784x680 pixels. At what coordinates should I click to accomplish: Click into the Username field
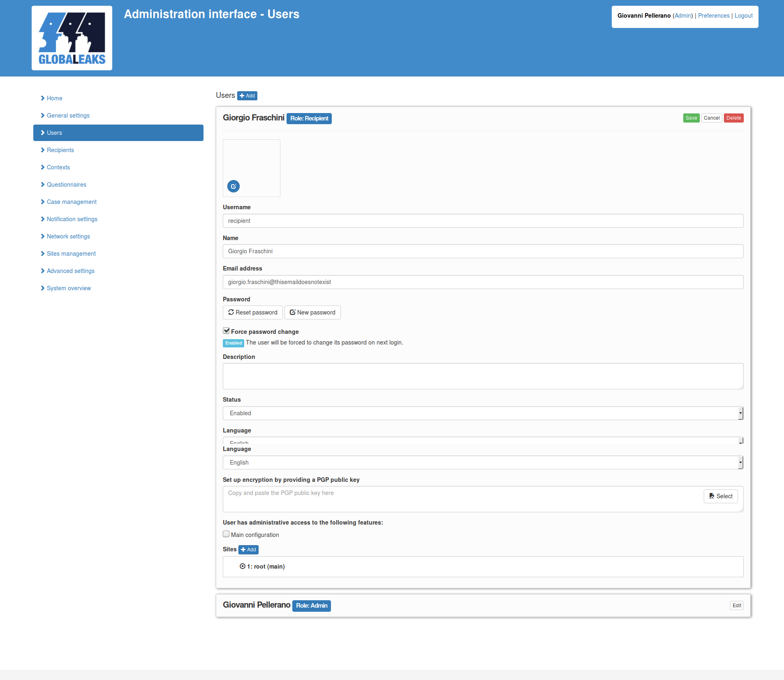(x=483, y=221)
